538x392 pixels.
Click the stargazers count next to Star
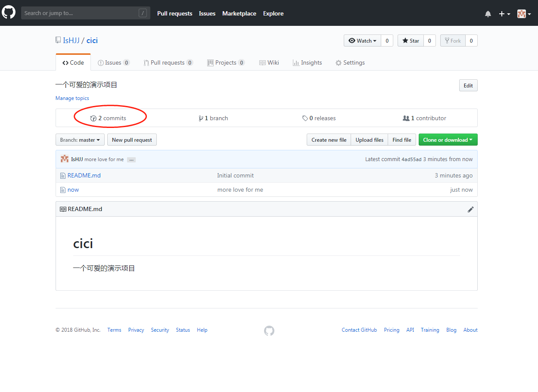429,40
